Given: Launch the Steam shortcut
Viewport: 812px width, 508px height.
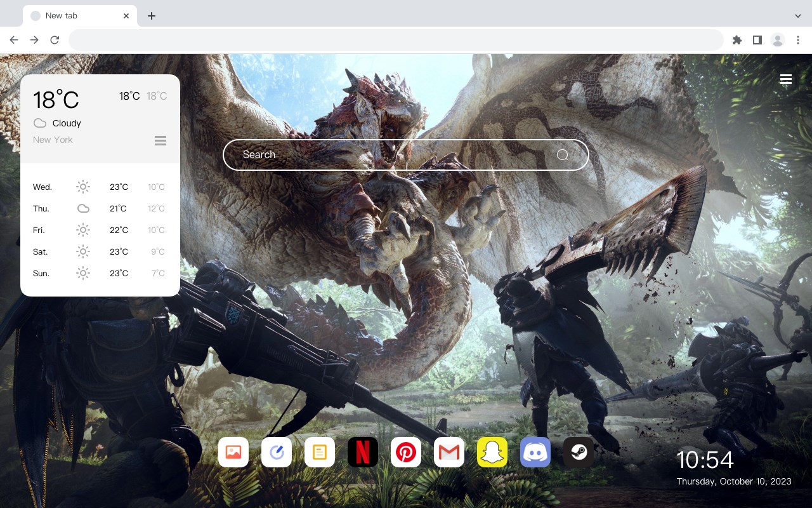Looking at the screenshot, I should (579, 452).
